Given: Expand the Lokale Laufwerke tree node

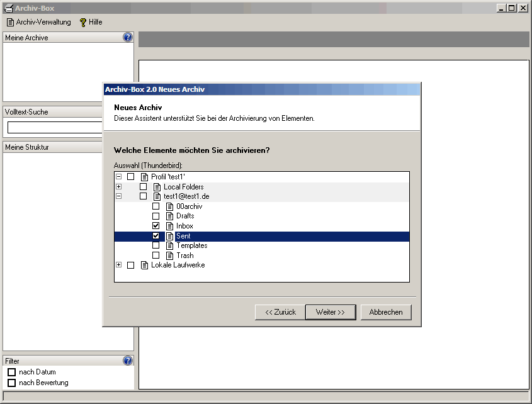Looking at the screenshot, I should 118,265.
